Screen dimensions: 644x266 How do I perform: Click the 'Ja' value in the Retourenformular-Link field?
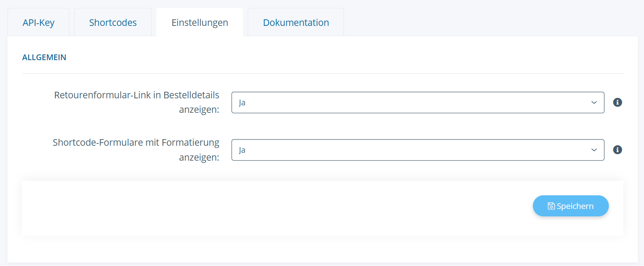pos(242,103)
